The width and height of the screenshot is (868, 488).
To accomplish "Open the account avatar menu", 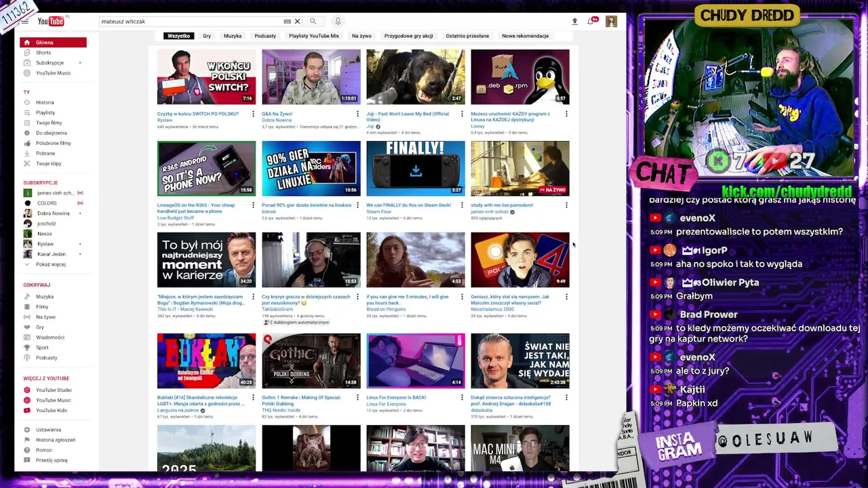I will click(x=611, y=22).
